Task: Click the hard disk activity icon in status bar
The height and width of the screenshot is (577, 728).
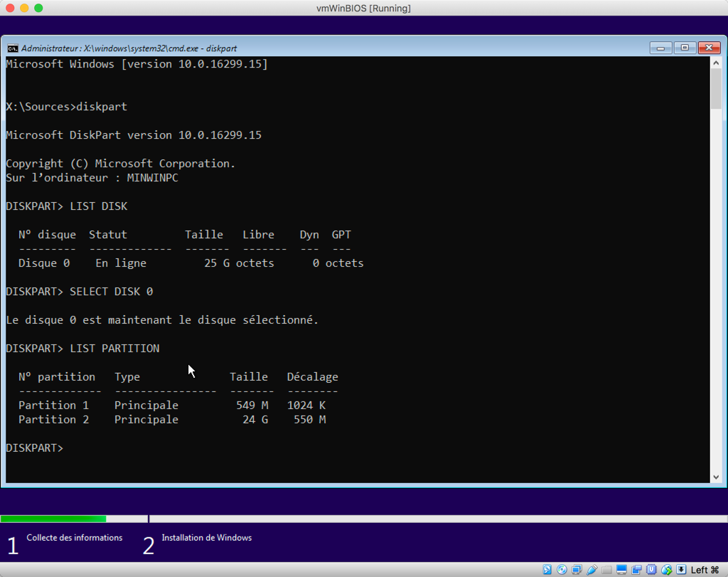Action: pos(547,570)
